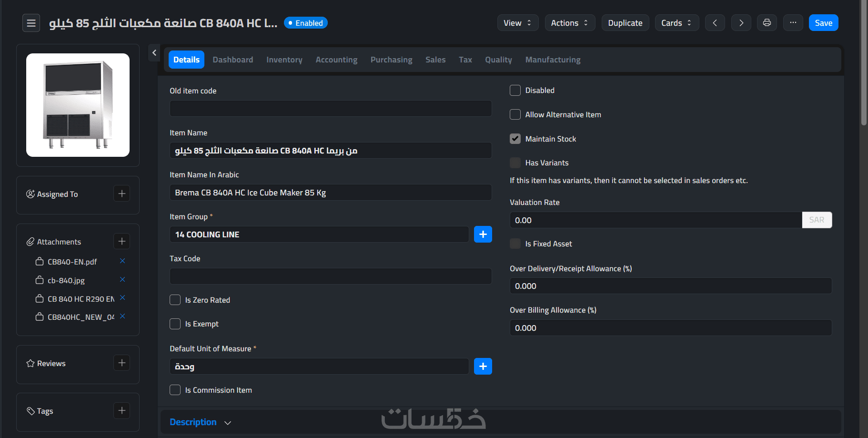Open the View dropdown

pos(518,23)
